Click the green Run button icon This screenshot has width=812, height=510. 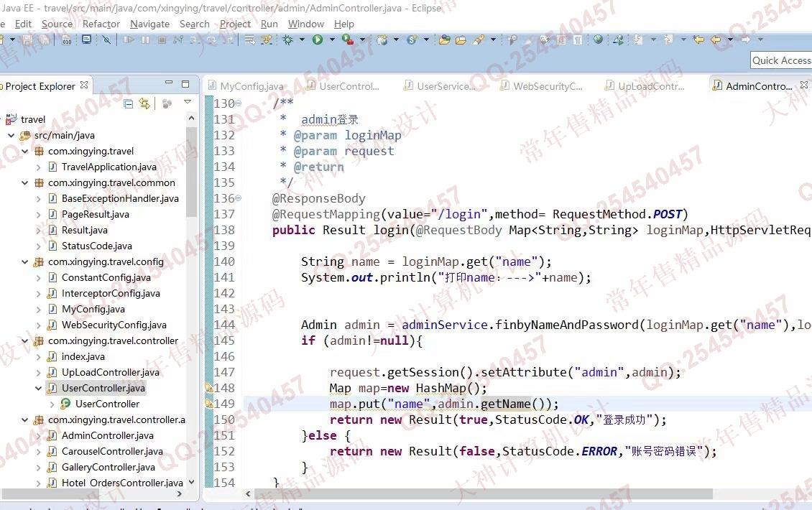pyautogui.click(x=318, y=40)
